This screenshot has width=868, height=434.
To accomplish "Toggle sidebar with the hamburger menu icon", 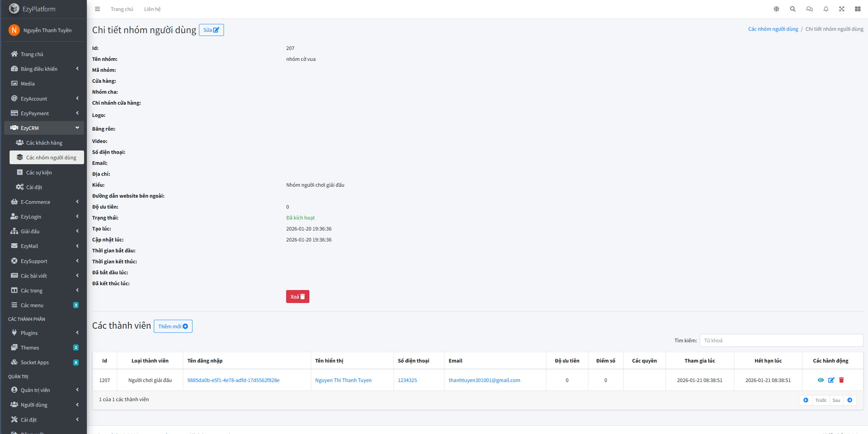I will click(97, 9).
